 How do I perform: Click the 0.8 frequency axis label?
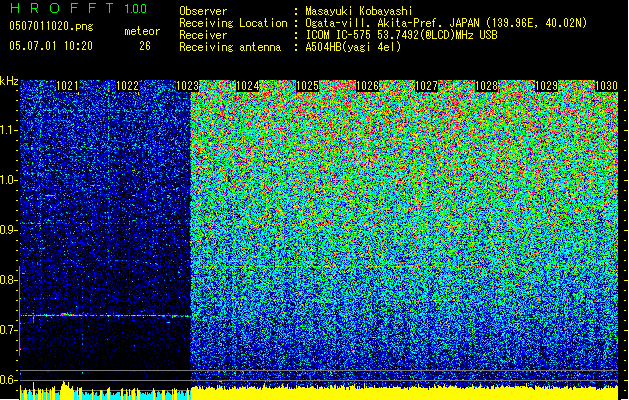(x=9, y=280)
